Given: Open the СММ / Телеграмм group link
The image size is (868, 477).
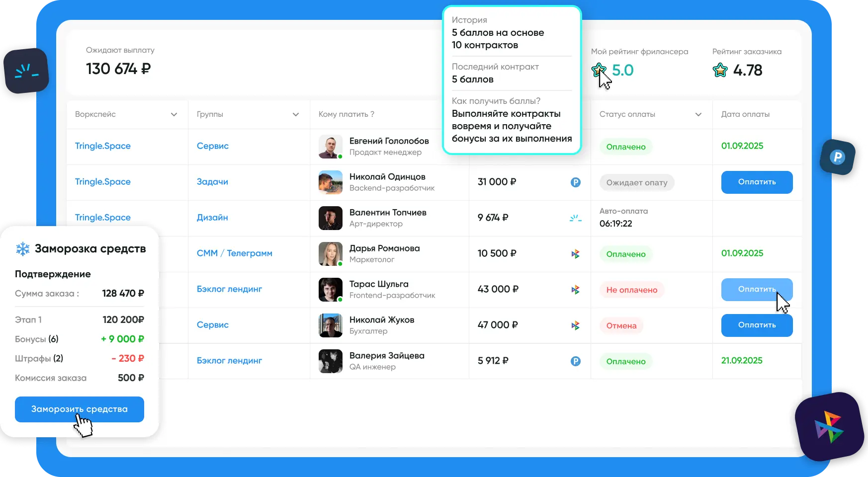Looking at the screenshot, I should [x=234, y=253].
